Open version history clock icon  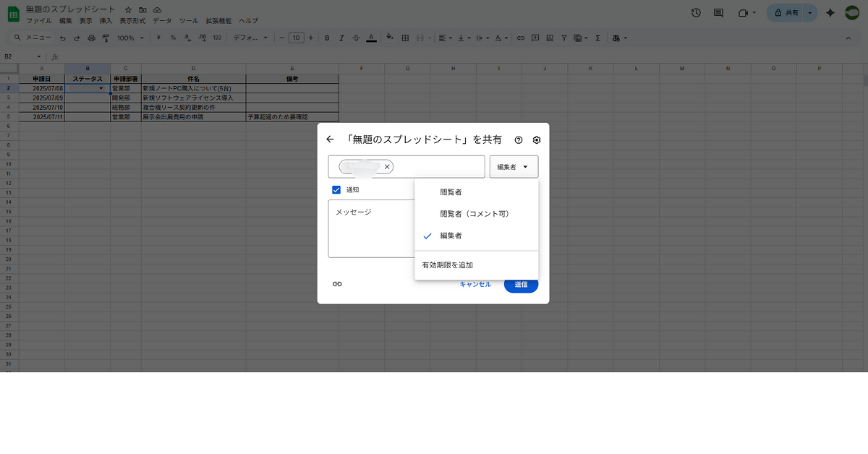point(696,13)
